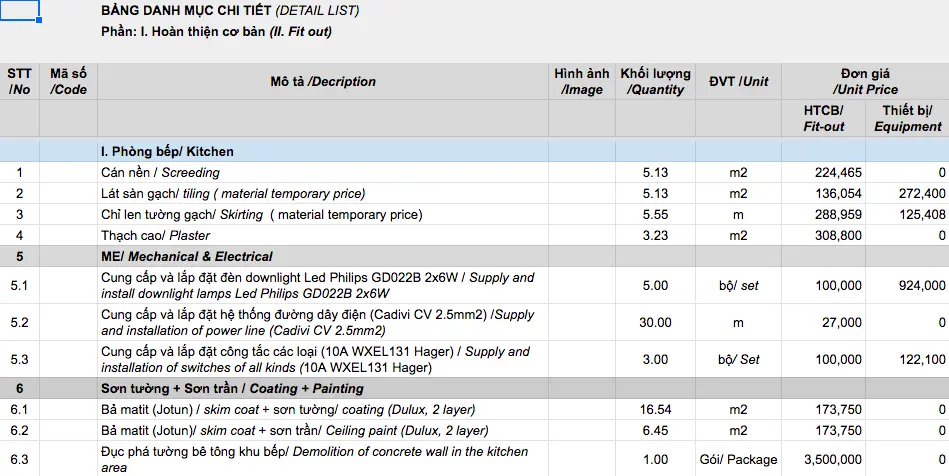Select the 3,500,000 demolition price cell
This screenshot has width=949, height=476.
[824, 460]
